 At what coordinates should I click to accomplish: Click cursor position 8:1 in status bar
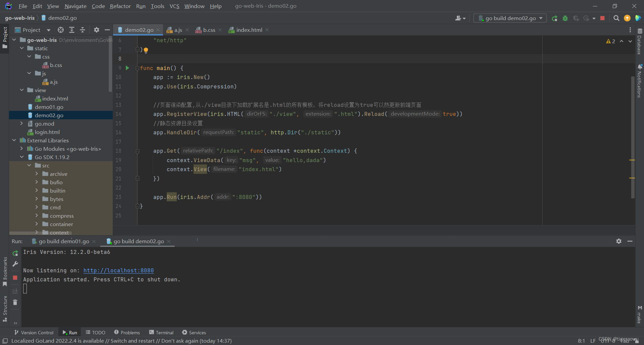[581, 341]
